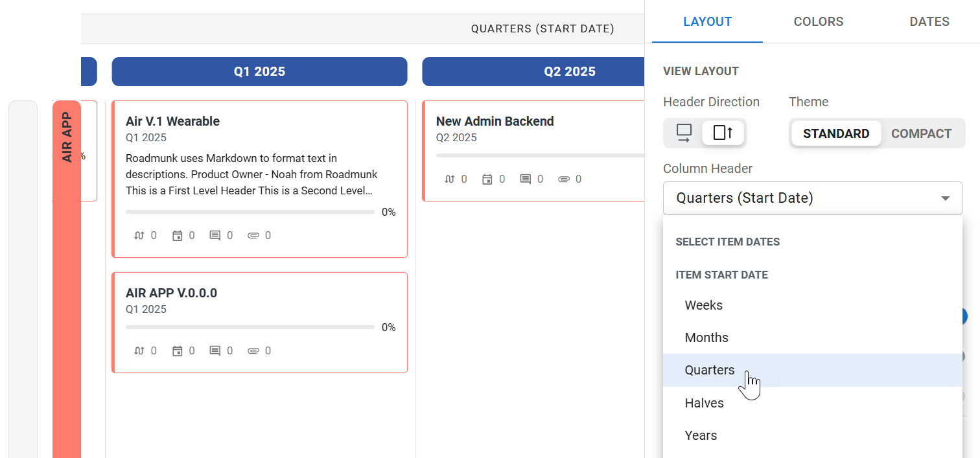Image resolution: width=980 pixels, height=458 pixels.
Task: Open dependencies icon on Air V.1 Wearable card
Action: pos(138,235)
